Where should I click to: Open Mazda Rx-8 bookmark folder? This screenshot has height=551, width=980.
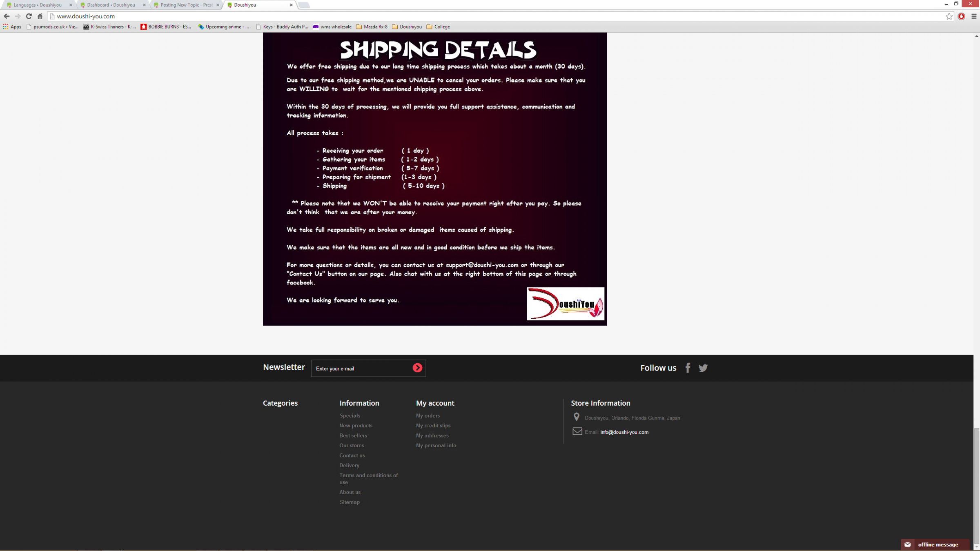pyautogui.click(x=372, y=27)
